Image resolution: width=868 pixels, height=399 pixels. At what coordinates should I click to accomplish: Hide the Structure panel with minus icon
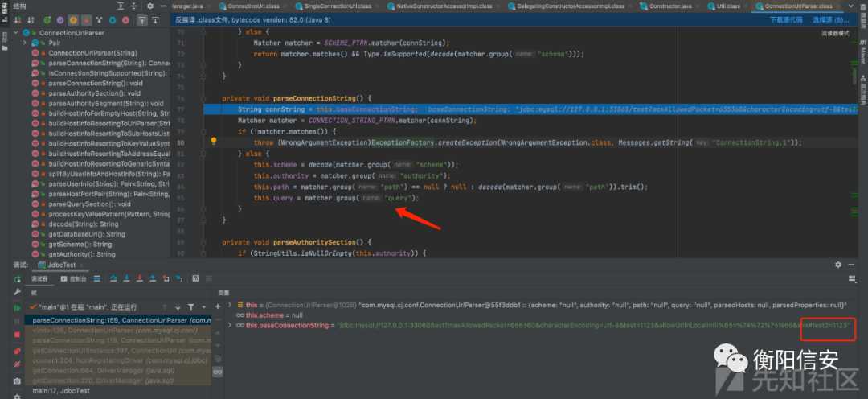(162, 6)
